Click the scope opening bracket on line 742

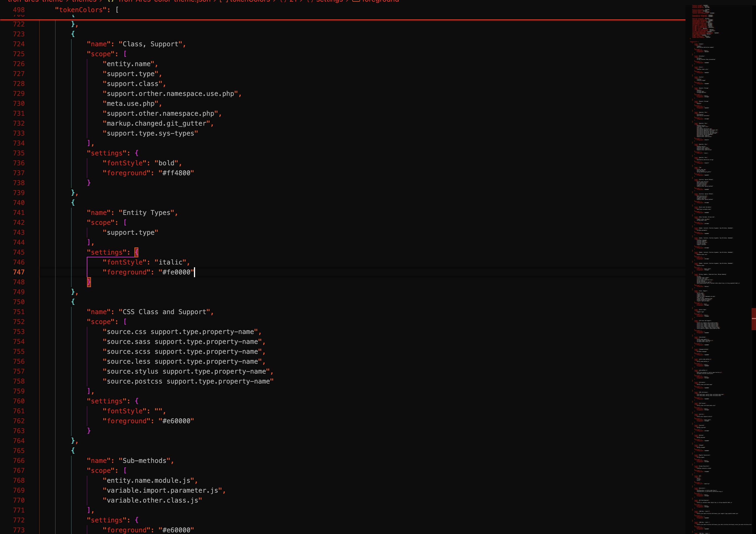point(125,223)
